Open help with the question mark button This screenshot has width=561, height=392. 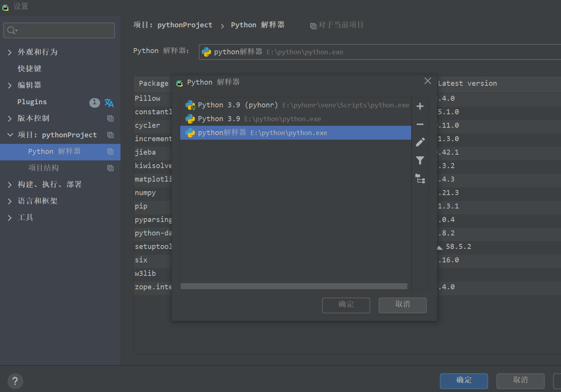click(15, 381)
